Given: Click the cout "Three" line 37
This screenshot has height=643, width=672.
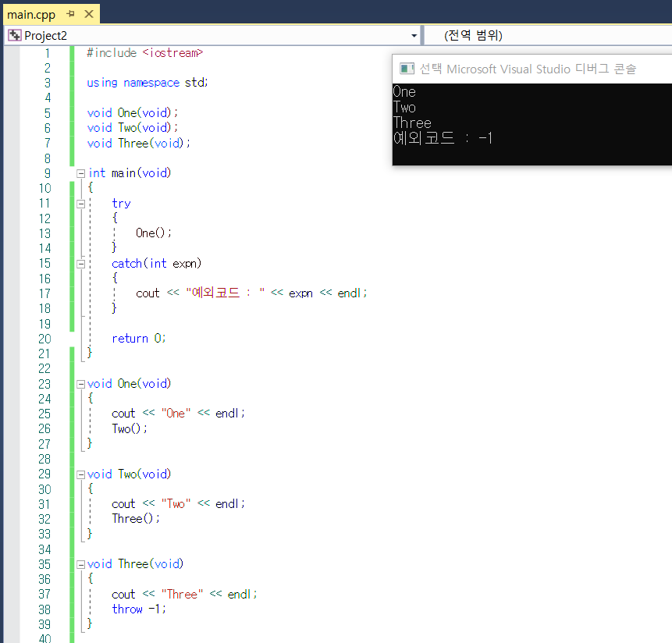Looking at the screenshot, I should tap(184, 594).
